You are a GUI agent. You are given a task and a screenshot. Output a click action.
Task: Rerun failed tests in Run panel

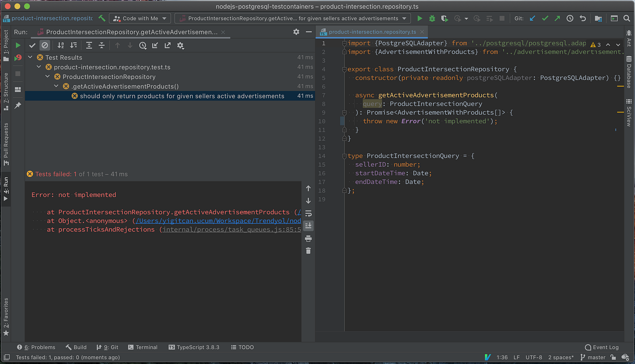coord(18,58)
